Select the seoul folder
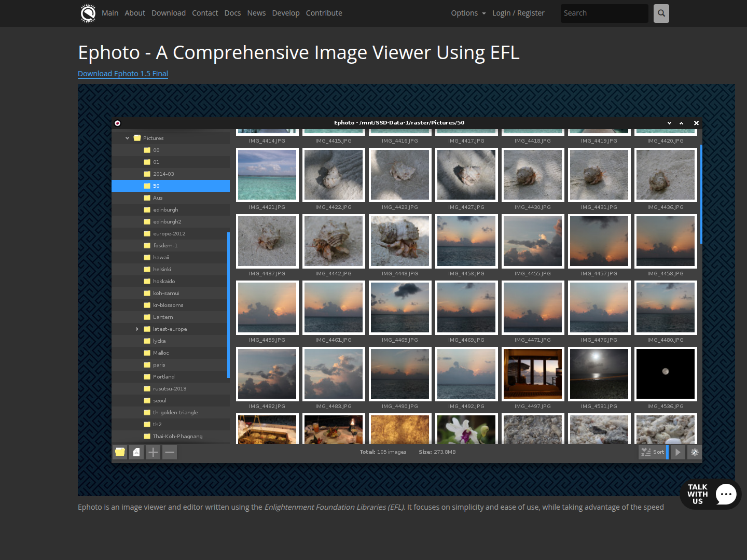This screenshot has height=560, width=747. 171,401
